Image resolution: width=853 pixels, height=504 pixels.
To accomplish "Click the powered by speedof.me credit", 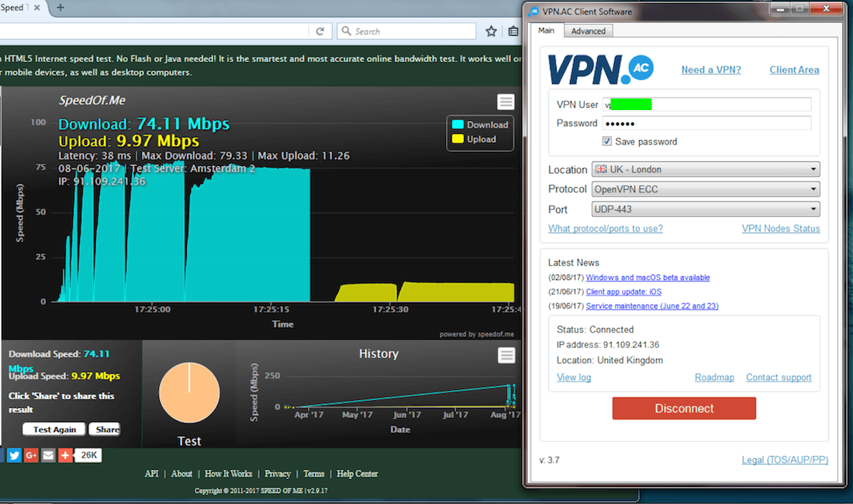I will tap(477, 334).
